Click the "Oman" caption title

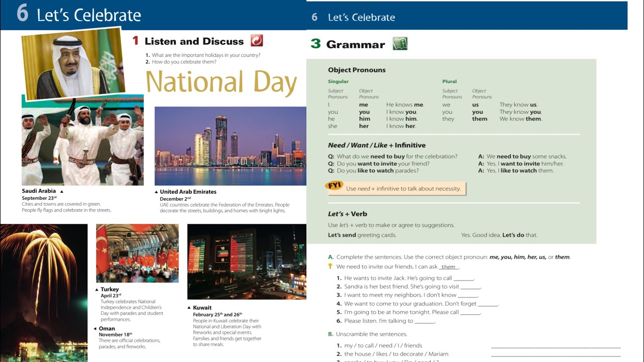pyautogui.click(x=107, y=329)
